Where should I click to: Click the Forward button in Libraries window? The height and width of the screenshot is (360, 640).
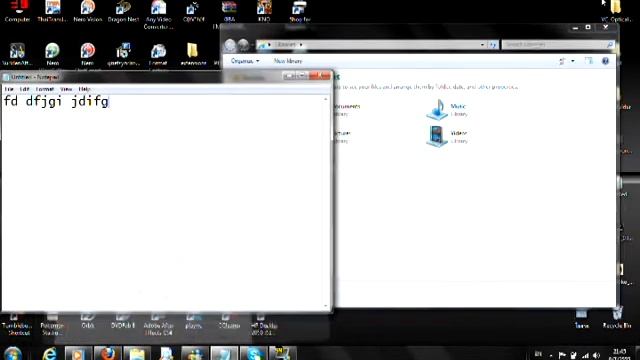[x=243, y=45]
